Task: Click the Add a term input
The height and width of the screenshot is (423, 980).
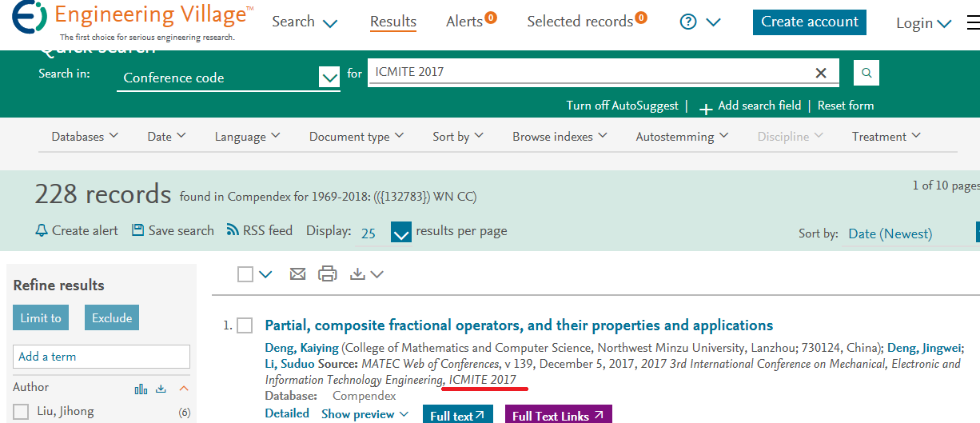Action: pos(102,357)
